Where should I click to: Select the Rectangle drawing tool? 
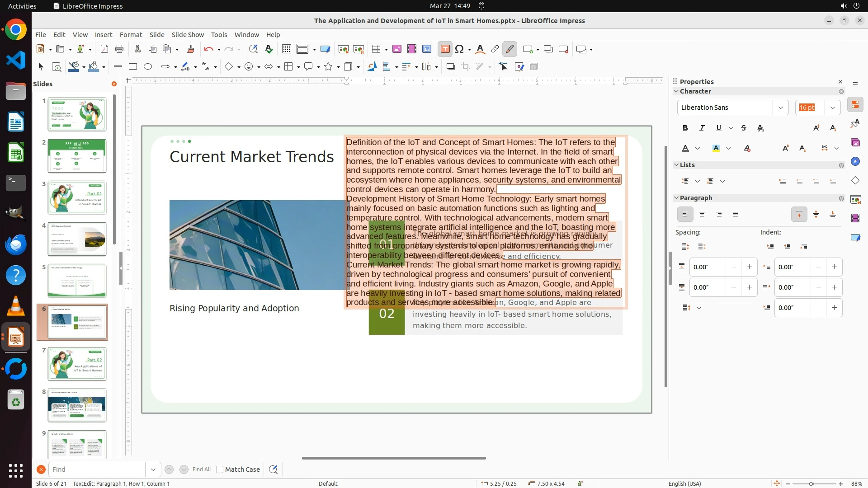coord(132,67)
